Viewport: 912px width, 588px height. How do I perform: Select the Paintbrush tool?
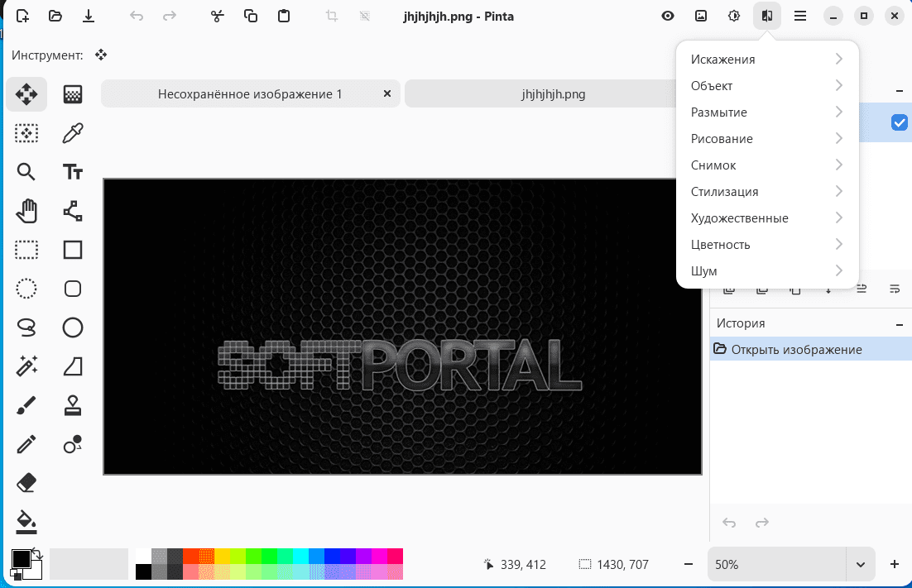(26, 405)
